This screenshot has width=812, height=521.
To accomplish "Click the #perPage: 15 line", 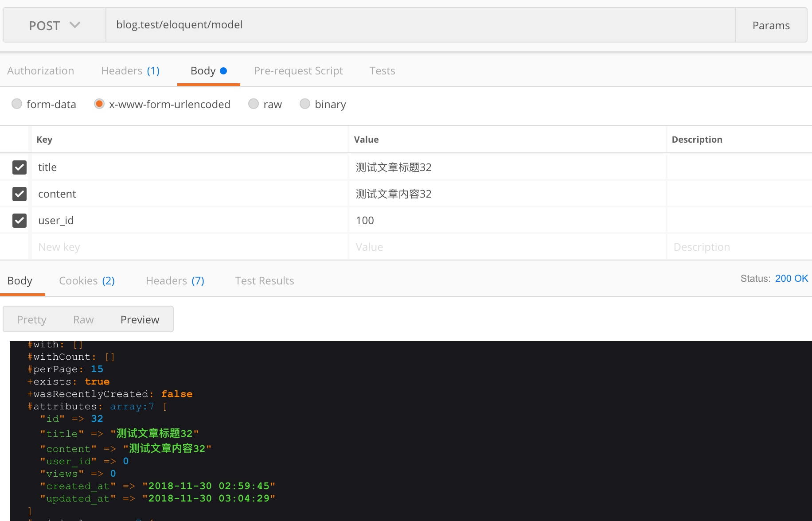I will pos(65,369).
